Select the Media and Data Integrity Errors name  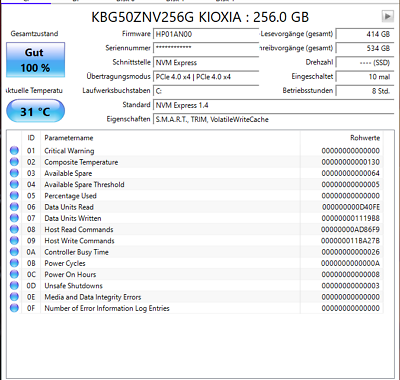click(93, 297)
